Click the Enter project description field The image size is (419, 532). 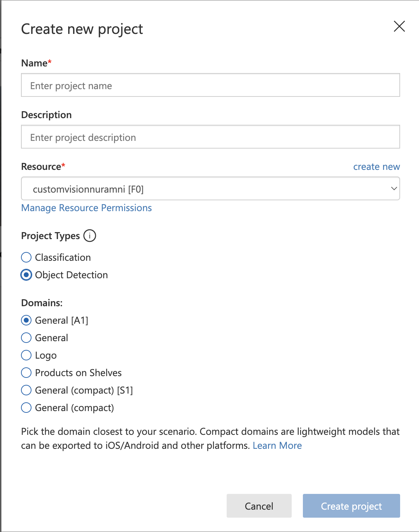click(x=210, y=137)
